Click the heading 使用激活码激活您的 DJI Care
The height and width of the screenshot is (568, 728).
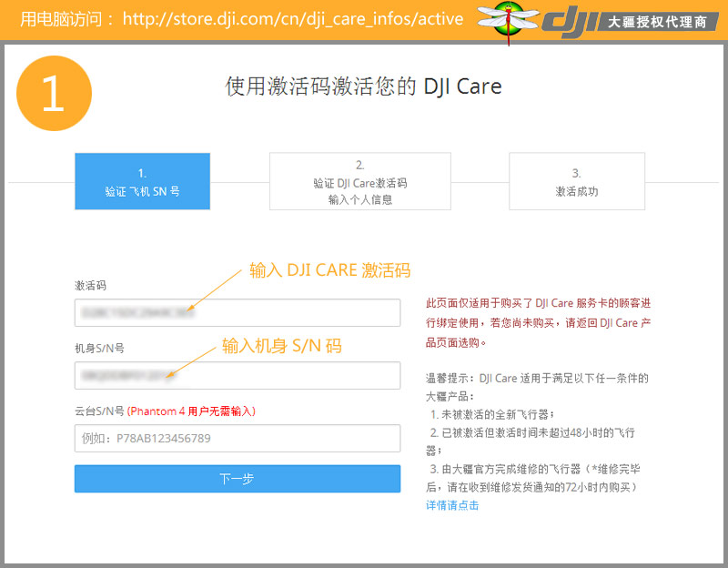[363, 86]
